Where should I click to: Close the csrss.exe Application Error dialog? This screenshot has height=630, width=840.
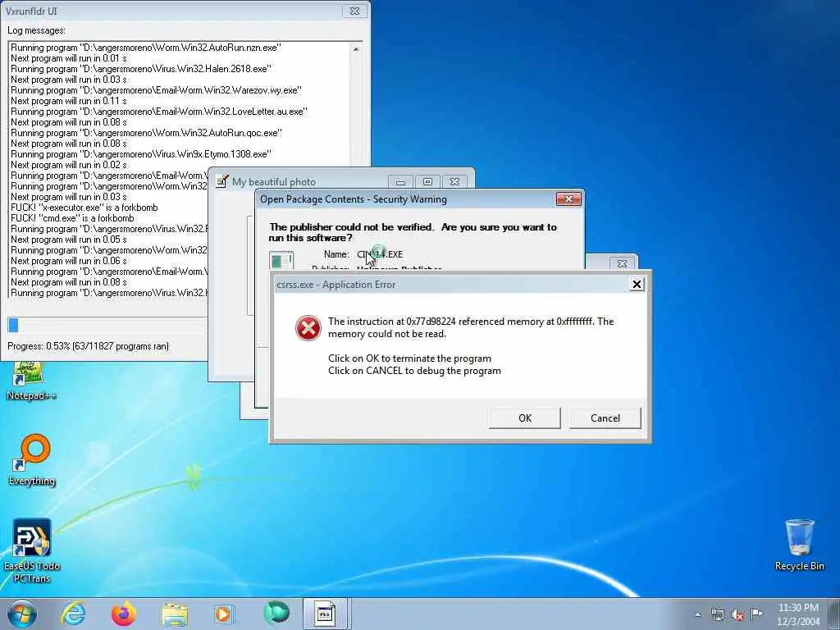click(x=637, y=284)
